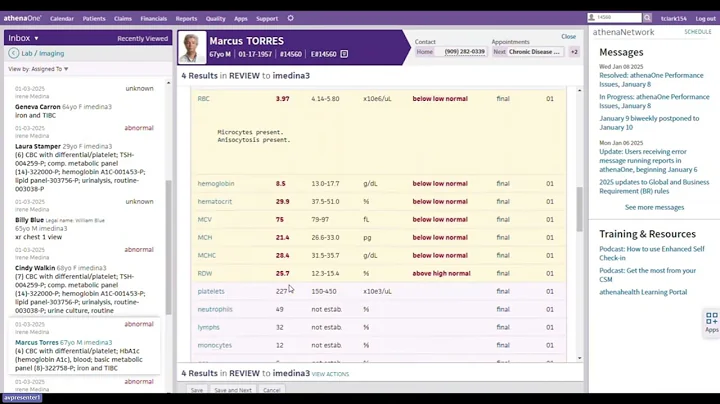
Task: Open Cindy Walkin inbox item
Action: click(x=84, y=281)
